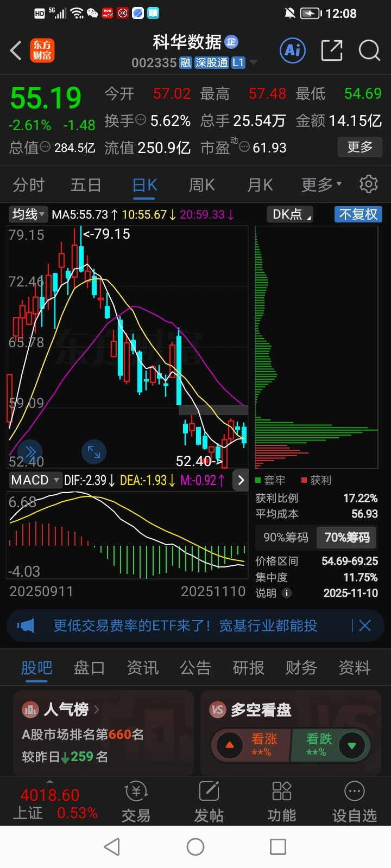
Task: Open 盘口 tab
Action: tap(89, 668)
